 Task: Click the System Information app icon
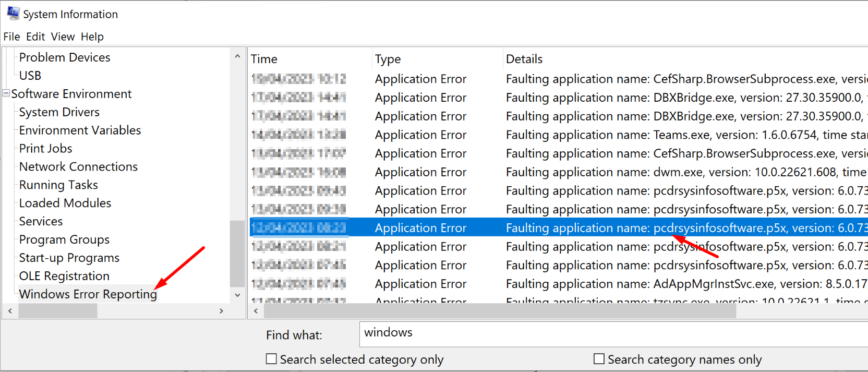pyautogui.click(x=13, y=13)
